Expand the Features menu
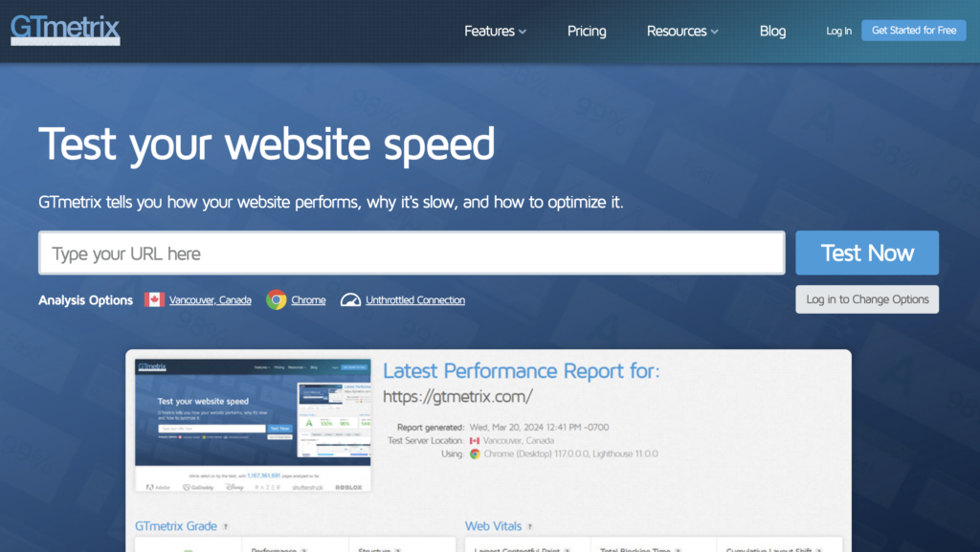This screenshot has height=552, width=980. click(x=495, y=31)
